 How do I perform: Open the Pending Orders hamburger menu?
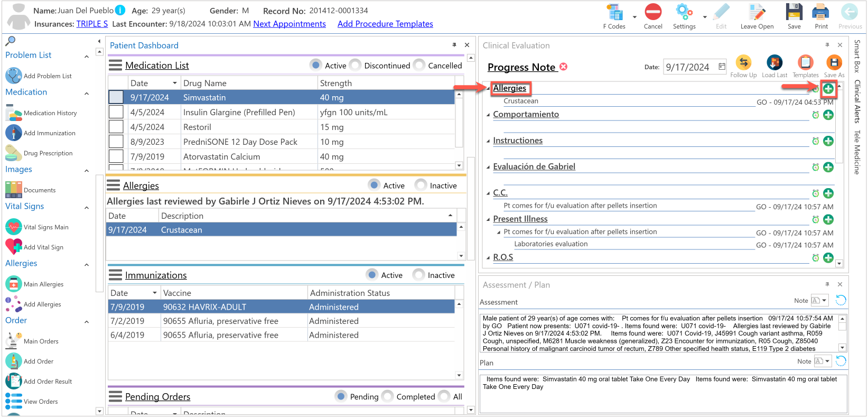coord(115,396)
